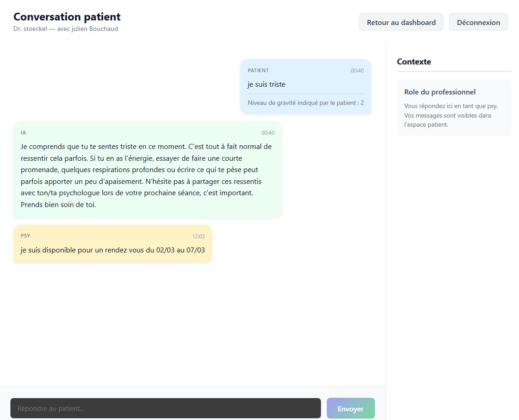Click the IA sender label
This screenshot has width=519, height=420.
[x=23, y=133]
